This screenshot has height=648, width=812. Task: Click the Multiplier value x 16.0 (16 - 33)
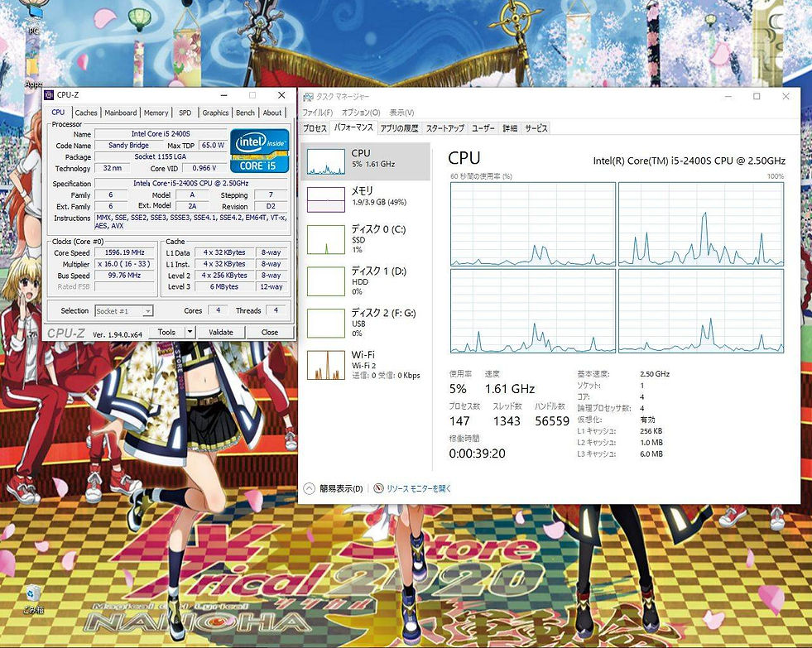click(x=124, y=264)
